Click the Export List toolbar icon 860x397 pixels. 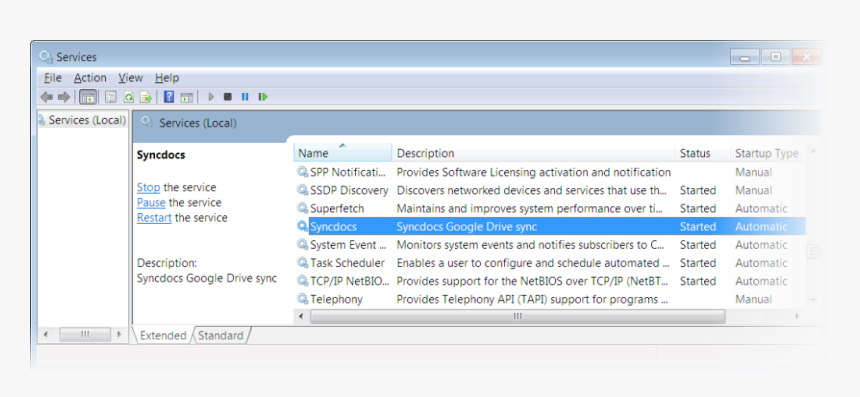coord(146,97)
